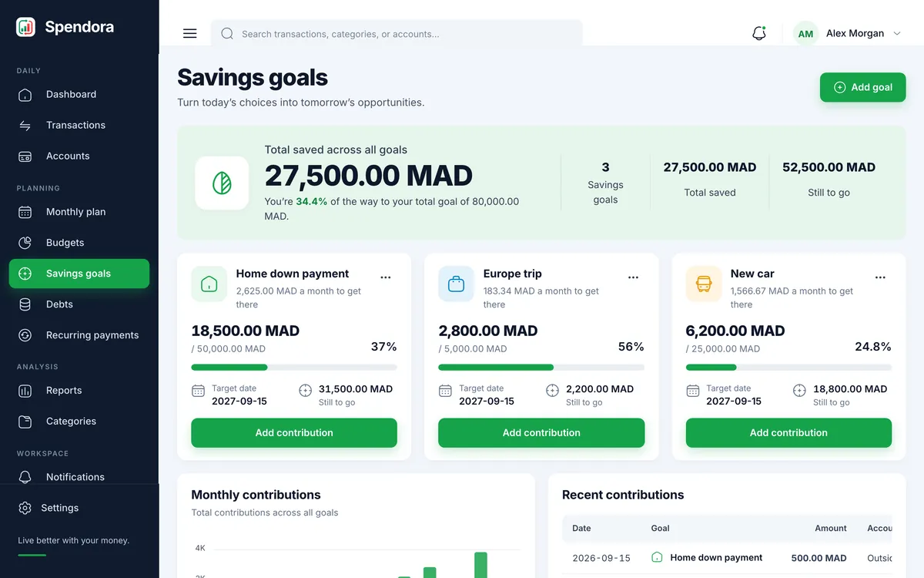Open the Home down payment options menu
The height and width of the screenshot is (578, 924).
[x=386, y=277]
